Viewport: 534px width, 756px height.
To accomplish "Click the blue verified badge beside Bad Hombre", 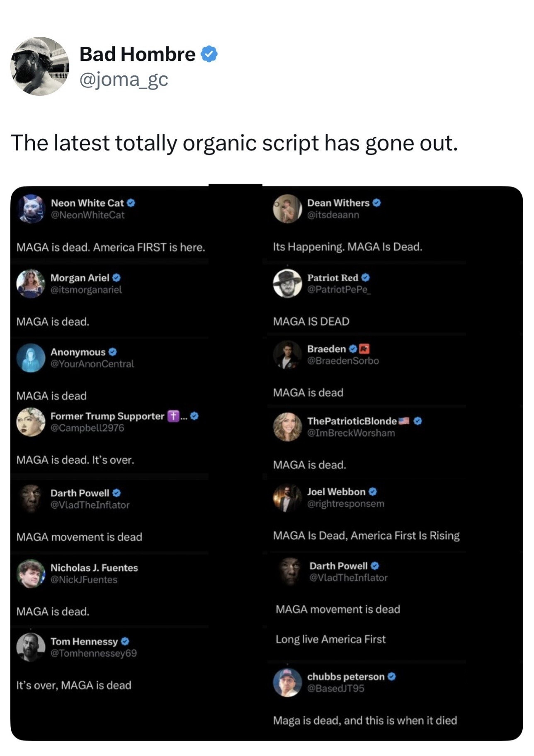I will pos(209,54).
